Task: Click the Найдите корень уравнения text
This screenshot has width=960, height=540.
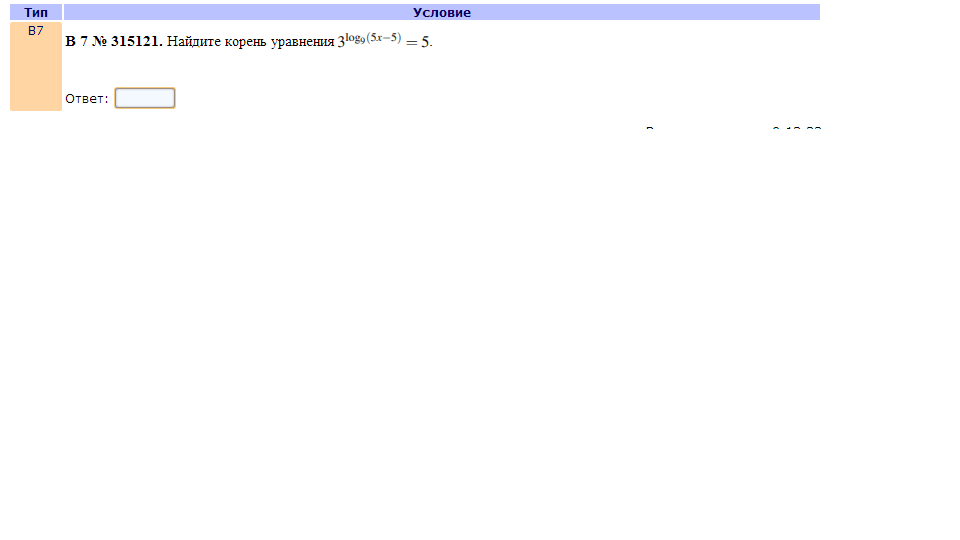Action: pos(250,42)
